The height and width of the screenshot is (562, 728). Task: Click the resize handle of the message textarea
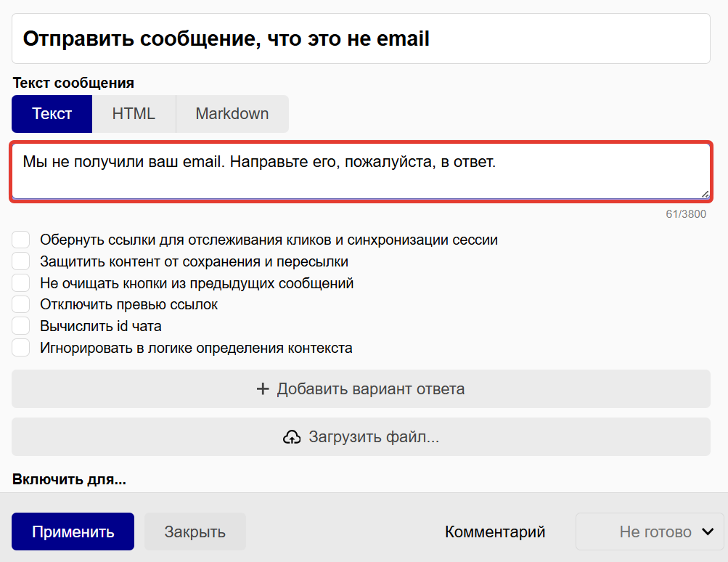pyautogui.click(x=705, y=192)
